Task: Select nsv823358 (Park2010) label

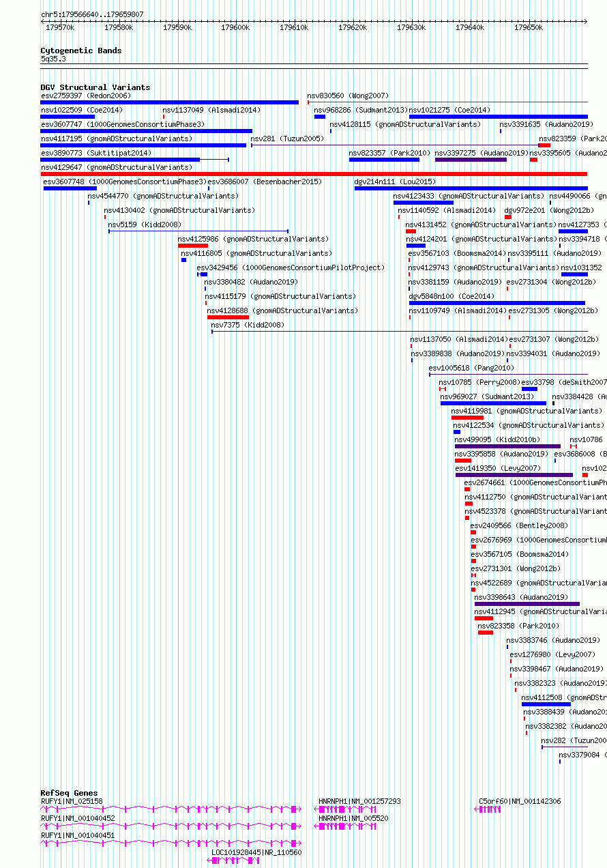Action: tap(518, 626)
